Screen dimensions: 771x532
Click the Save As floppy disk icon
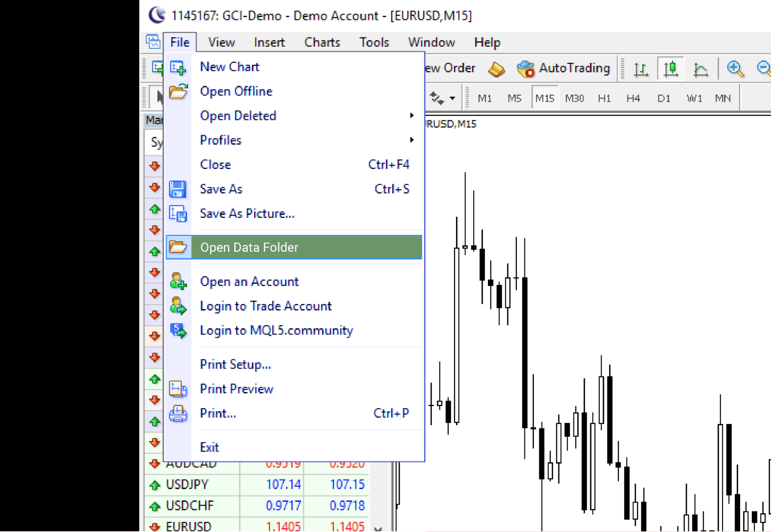click(x=177, y=189)
